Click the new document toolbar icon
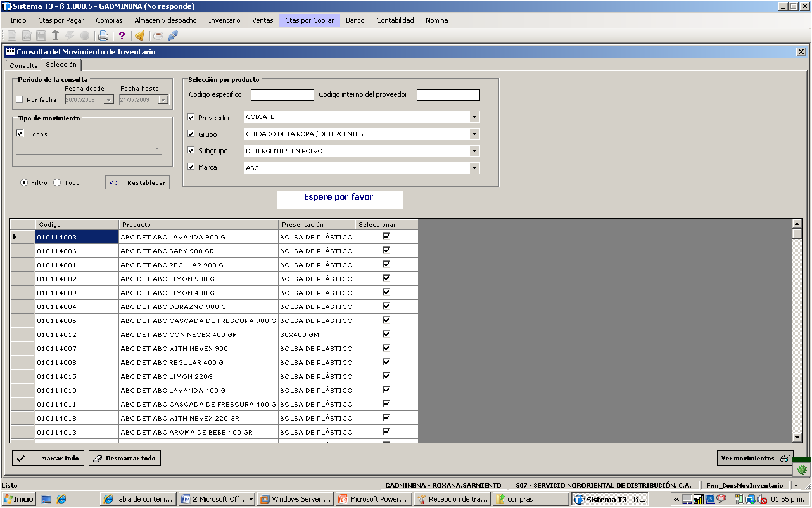 pos(12,35)
